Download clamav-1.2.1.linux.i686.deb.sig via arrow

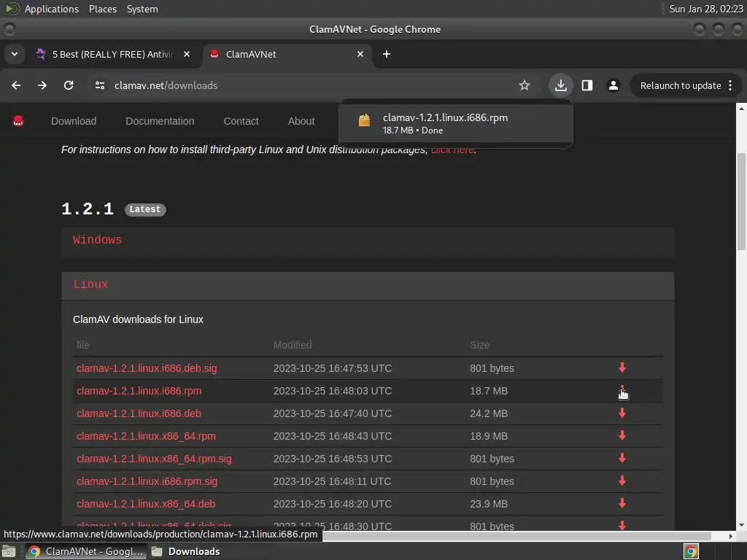coord(622,367)
